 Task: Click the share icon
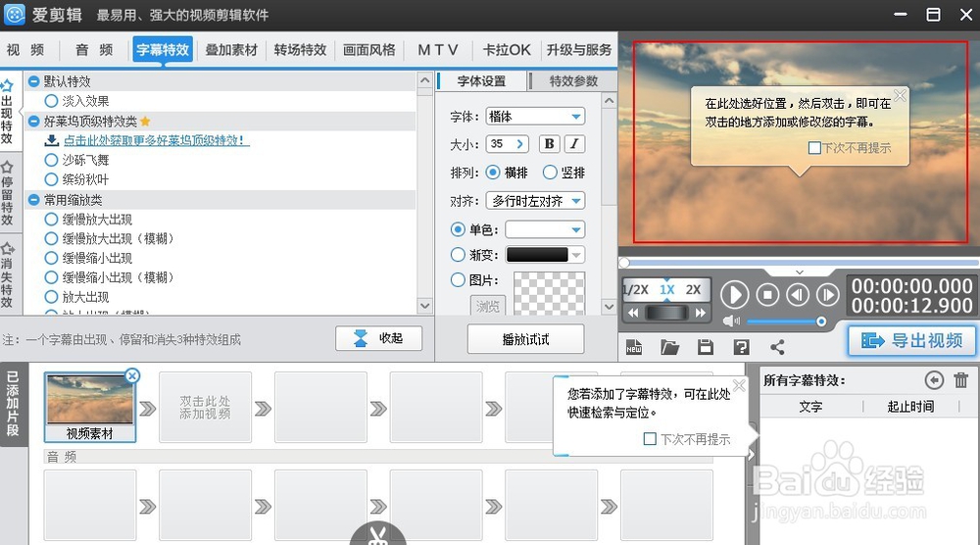pos(777,347)
